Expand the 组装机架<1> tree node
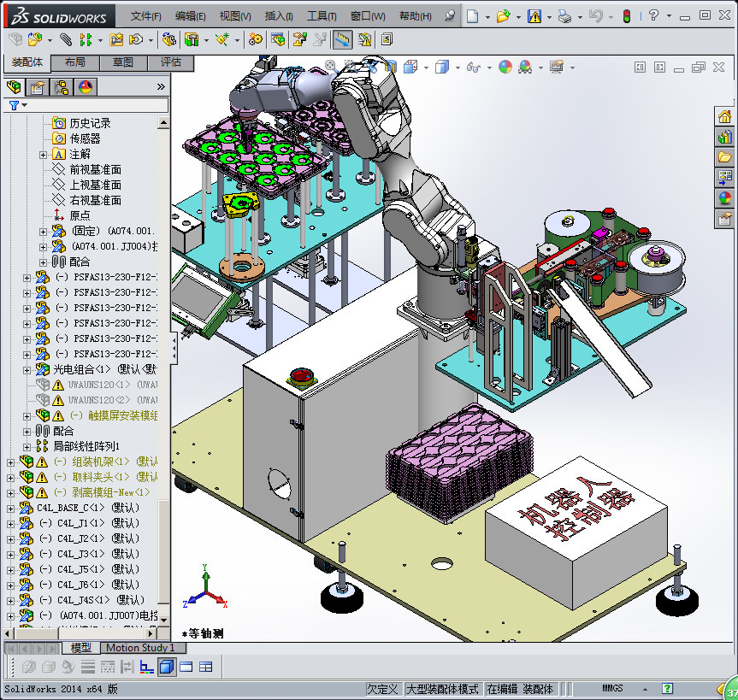This screenshot has width=738, height=700. click(10, 462)
